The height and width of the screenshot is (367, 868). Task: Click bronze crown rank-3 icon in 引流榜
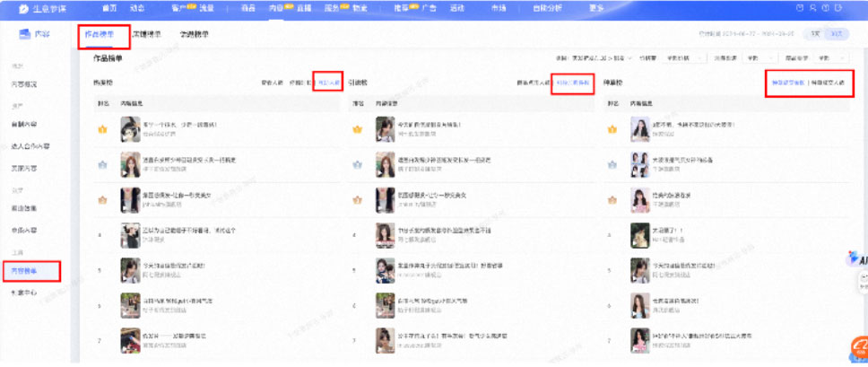coord(357,200)
